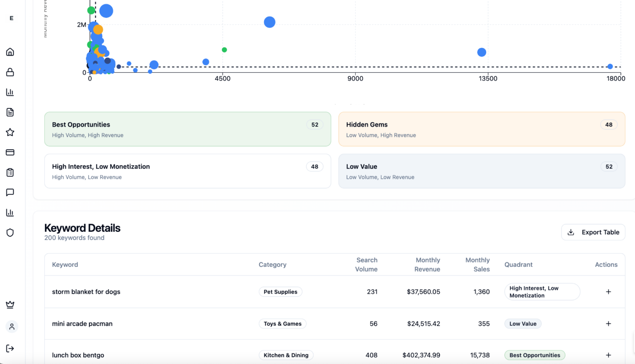This screenshot has height=364, width=635.
Task: Filter by Hidden Gems quadrant card
Action: [x=482, y=129]
